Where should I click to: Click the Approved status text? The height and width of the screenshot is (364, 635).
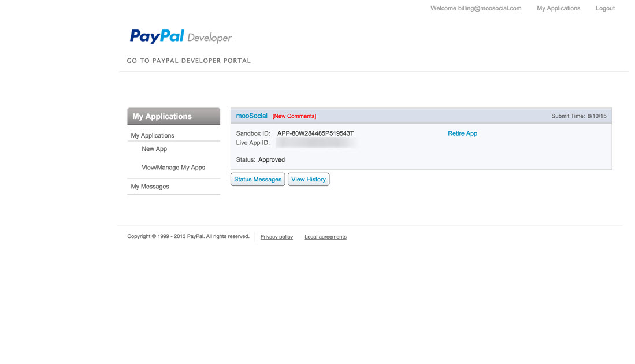tap(272, 159)
